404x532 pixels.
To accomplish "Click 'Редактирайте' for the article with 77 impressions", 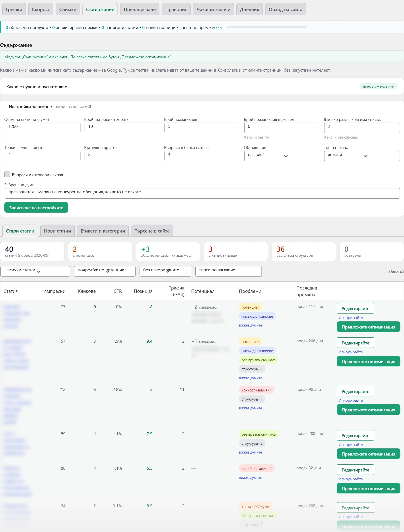I will (x=355, y=308).
